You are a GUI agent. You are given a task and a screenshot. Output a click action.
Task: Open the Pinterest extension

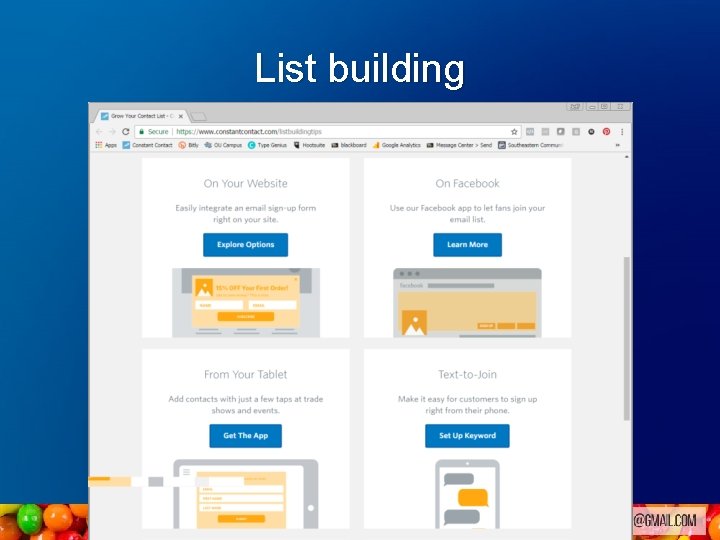607,132
